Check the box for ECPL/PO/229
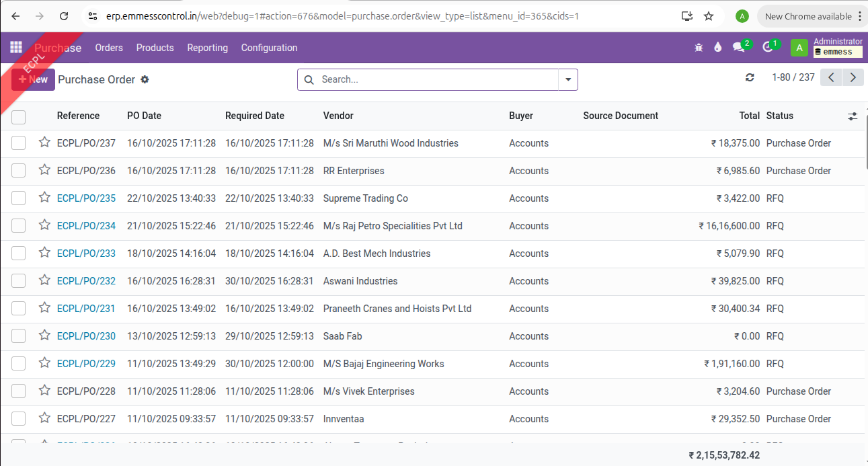Viewport: 868px width, 466px height. click(19, 364)
